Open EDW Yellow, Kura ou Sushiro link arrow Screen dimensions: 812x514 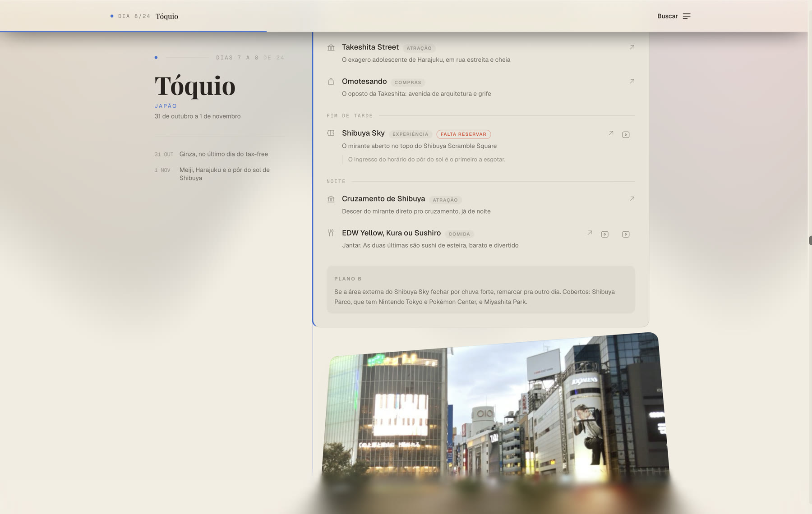pyautogui.click(x=590, y=233)
